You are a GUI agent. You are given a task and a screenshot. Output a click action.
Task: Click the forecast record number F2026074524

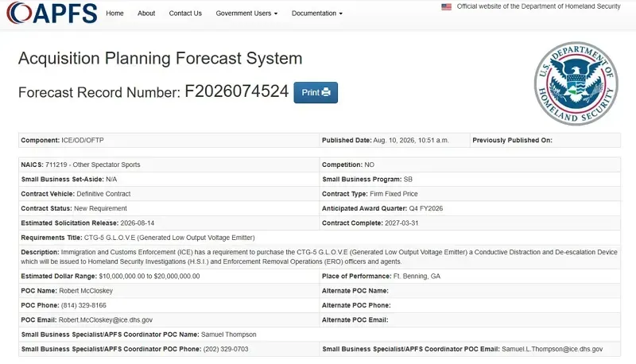click(236, 91)
